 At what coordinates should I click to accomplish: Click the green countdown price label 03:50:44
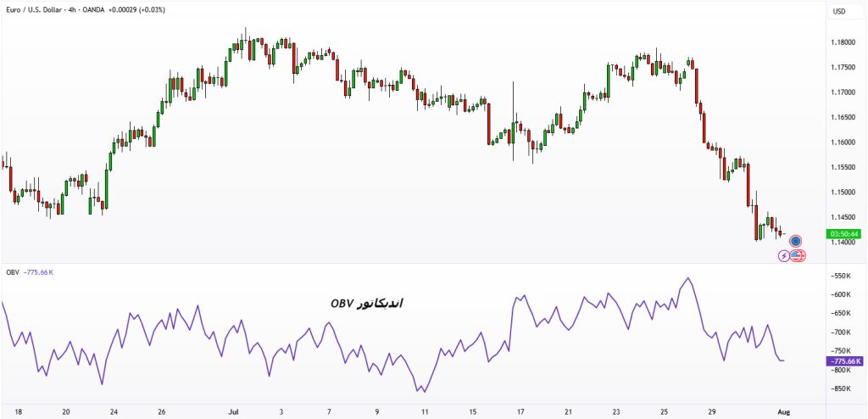point(843,234)
